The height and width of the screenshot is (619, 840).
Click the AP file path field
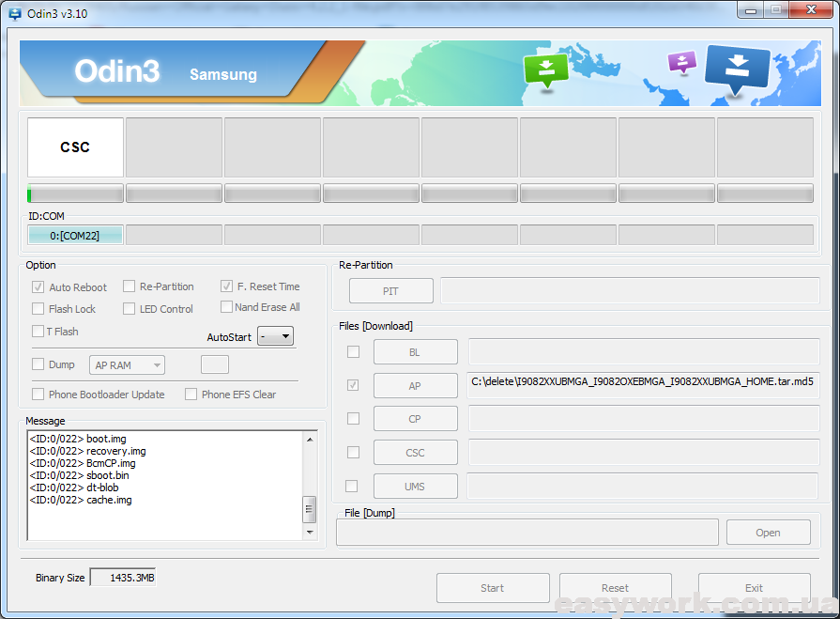point(643,385)
